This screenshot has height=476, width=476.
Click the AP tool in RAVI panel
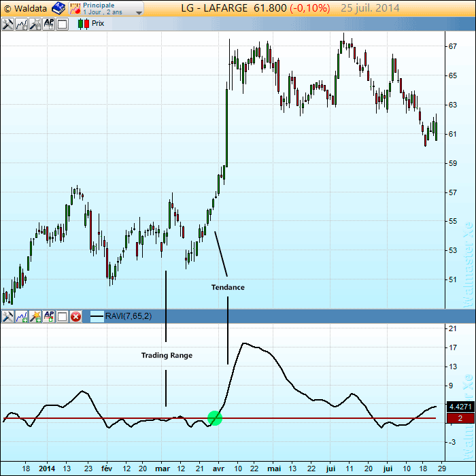click(x=48, y=317)
